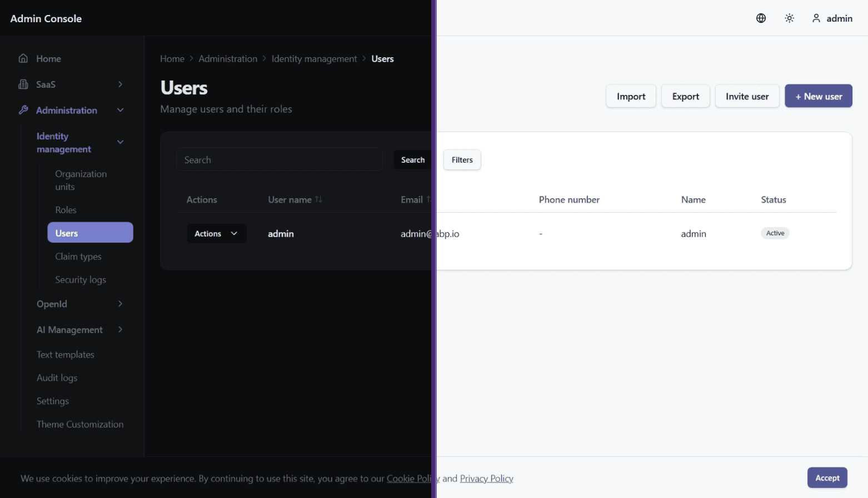Open the Filters panel
The height and width of the screenshot is (498, 868).
[x=462, y=160]
